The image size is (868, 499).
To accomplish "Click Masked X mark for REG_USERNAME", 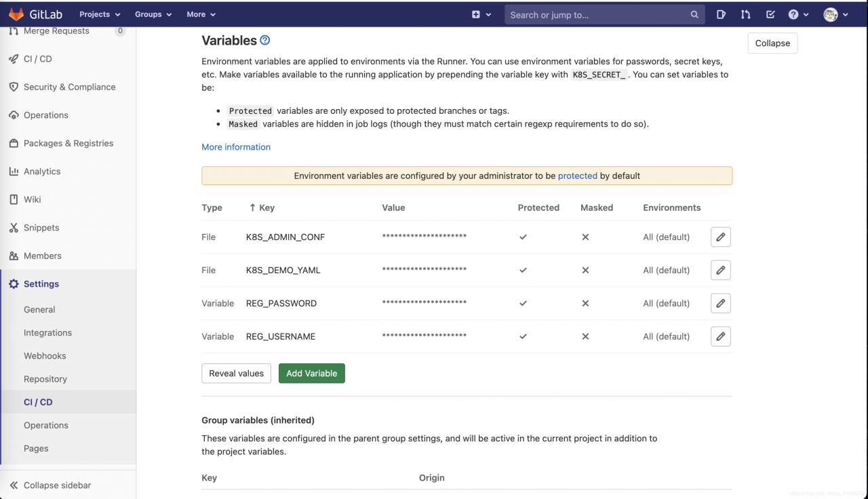I will pyautogui.click(x=585, y=336).
